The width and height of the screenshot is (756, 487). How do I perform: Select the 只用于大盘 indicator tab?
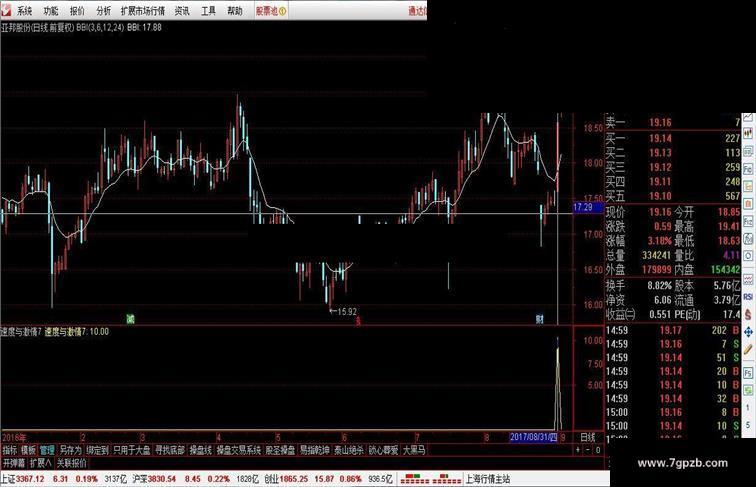point(132,450)
